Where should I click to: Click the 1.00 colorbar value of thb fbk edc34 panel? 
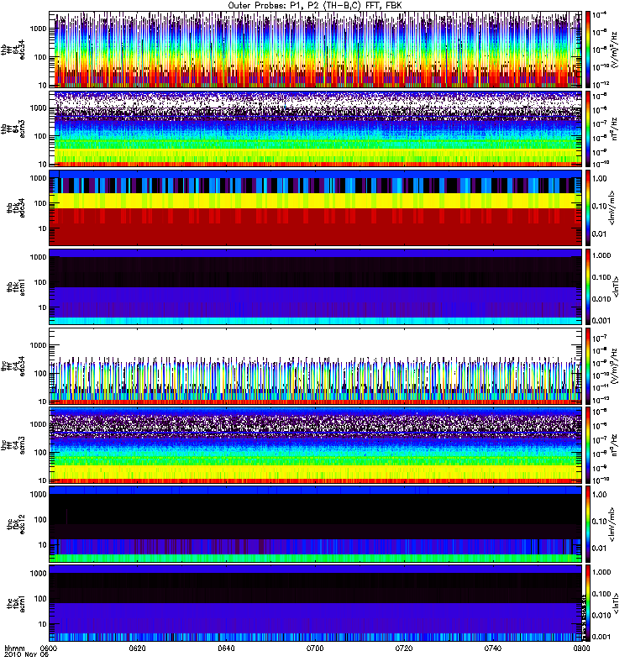click(x=600, y=178)
